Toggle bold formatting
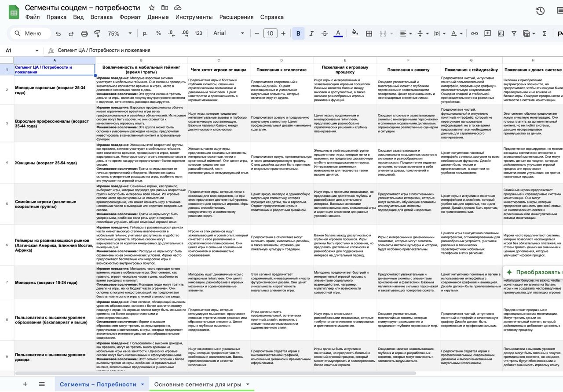563x392 pixels. 298,33
